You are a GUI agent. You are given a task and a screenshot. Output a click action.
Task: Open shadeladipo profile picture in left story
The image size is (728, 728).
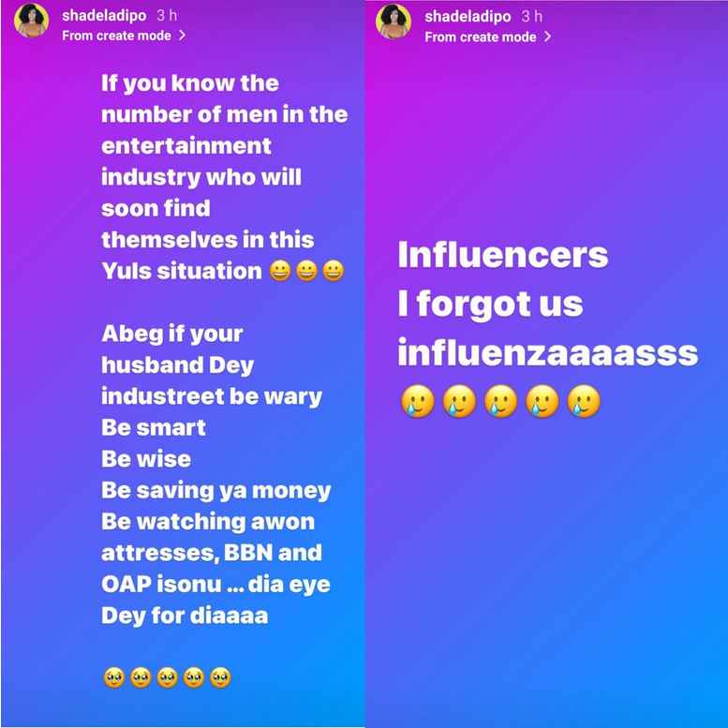[x=32, y=21]
